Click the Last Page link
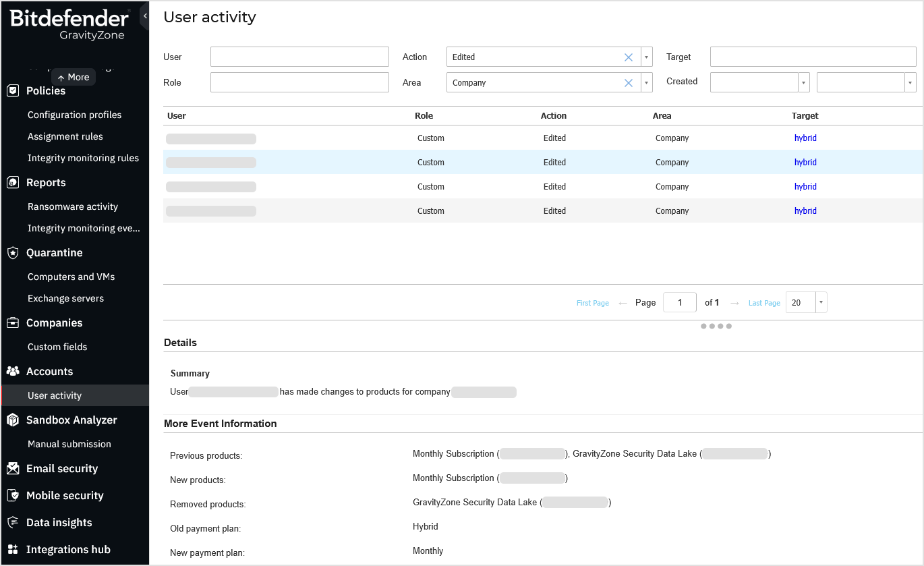Screen dimensions: 924x566 [x=763, y=302]
